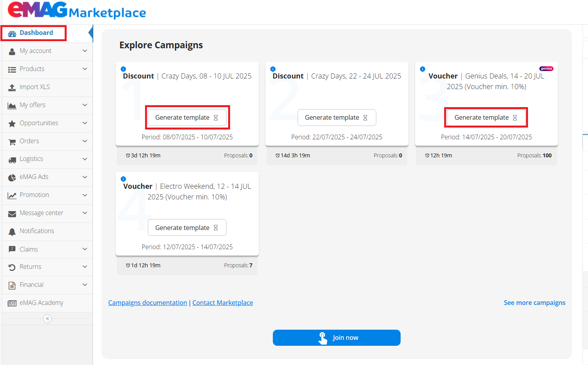Click the Join now button
588x365 pixels.
(337, 338)
